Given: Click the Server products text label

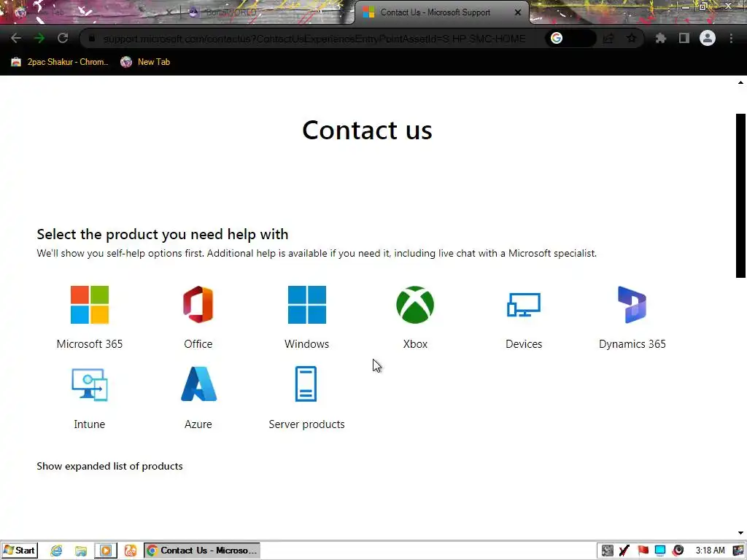Looking at the screenshot, I should [x=307, y=424].
